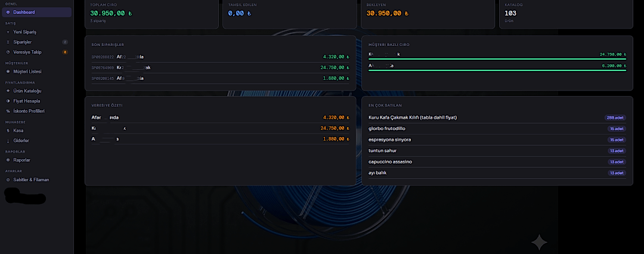Click the plus icon beside Yeni Sipariş
Screen dimensions: 644x254
[x=8, y=32]
